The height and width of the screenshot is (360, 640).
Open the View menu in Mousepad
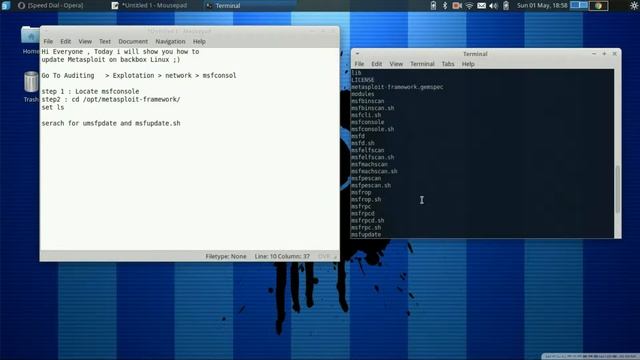coord(85,41)
